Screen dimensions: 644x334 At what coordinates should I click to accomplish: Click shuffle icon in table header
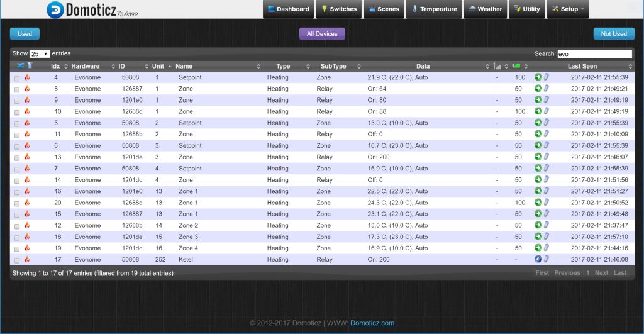[20, 65]
